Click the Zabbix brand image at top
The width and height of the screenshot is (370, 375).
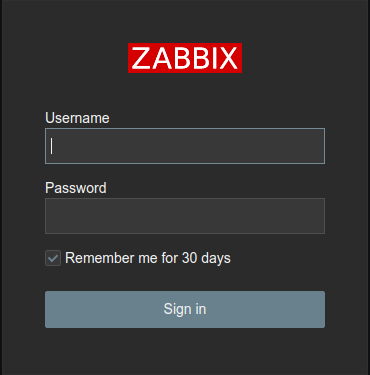[185, 58]
